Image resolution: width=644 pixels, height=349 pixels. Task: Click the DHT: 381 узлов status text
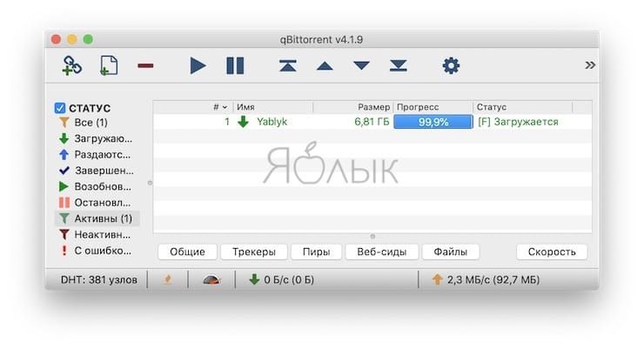pyautogui.click(x=99, y=280)
